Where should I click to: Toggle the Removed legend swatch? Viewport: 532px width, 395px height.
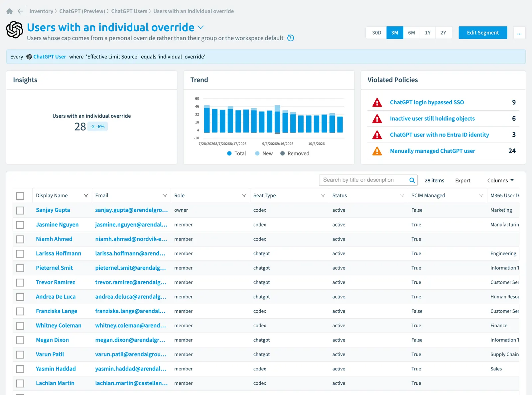pos(282,153)
